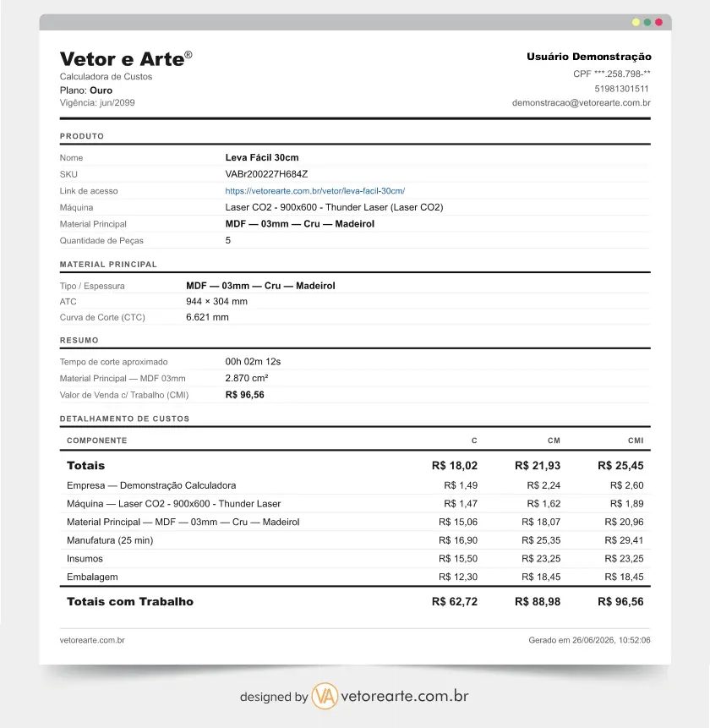Image resolution: width=710 pixels, height=728 pixels.
Task: Click the CMI column header
Action: (636, 441)
